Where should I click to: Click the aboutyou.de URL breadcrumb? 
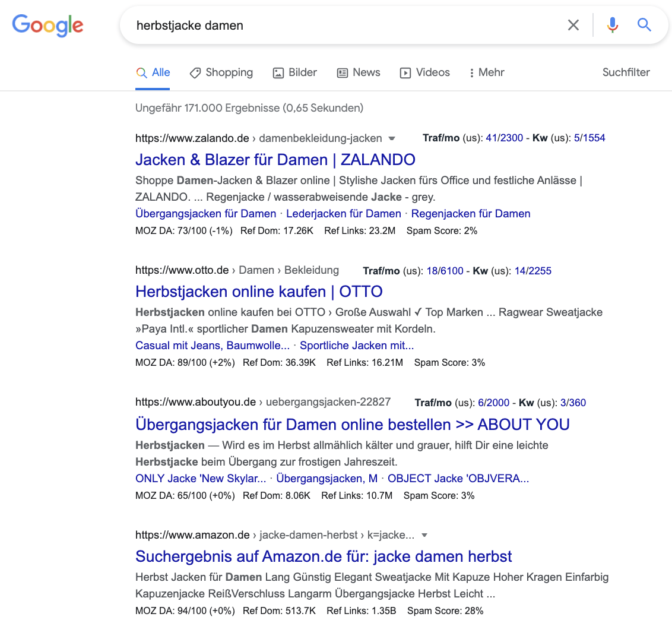tap(263, 402)
